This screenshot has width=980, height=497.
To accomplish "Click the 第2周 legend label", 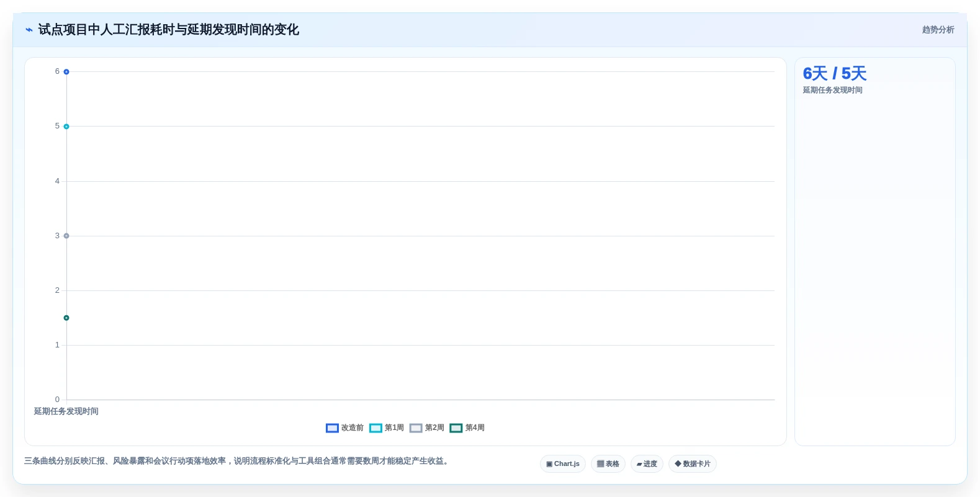I will pos(434,428).
